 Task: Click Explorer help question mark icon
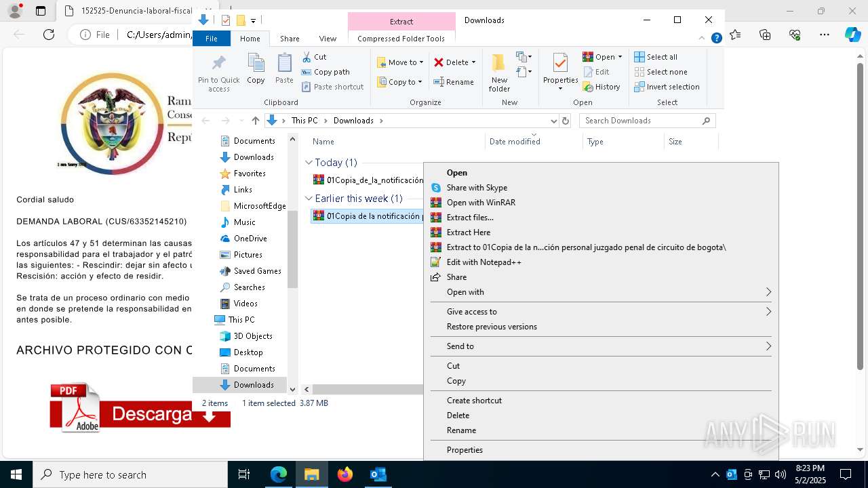point(716,39)
